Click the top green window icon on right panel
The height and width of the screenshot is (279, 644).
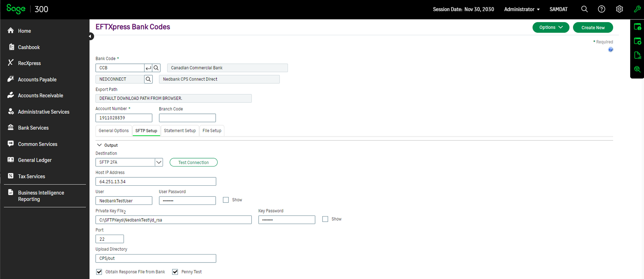[x=637, y=27]
